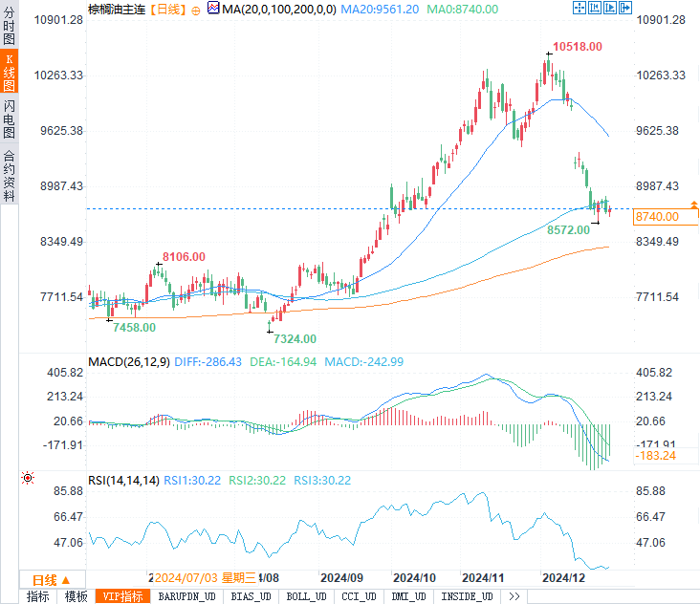Click the orange crosshair icon beside 日线
The height and width of the screenshot is (604, 700).
tap(196, 9)
